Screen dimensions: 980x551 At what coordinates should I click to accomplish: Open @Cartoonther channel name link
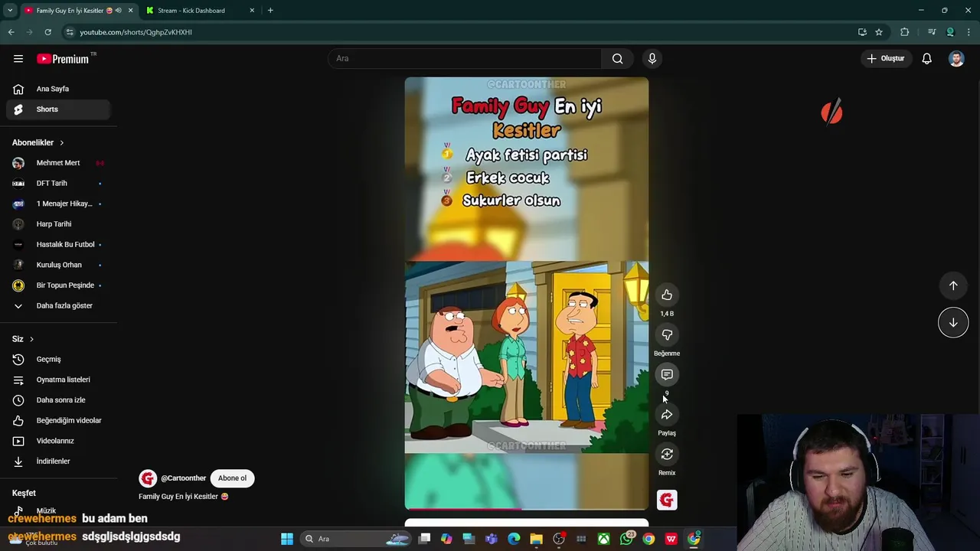coord(184,478)
